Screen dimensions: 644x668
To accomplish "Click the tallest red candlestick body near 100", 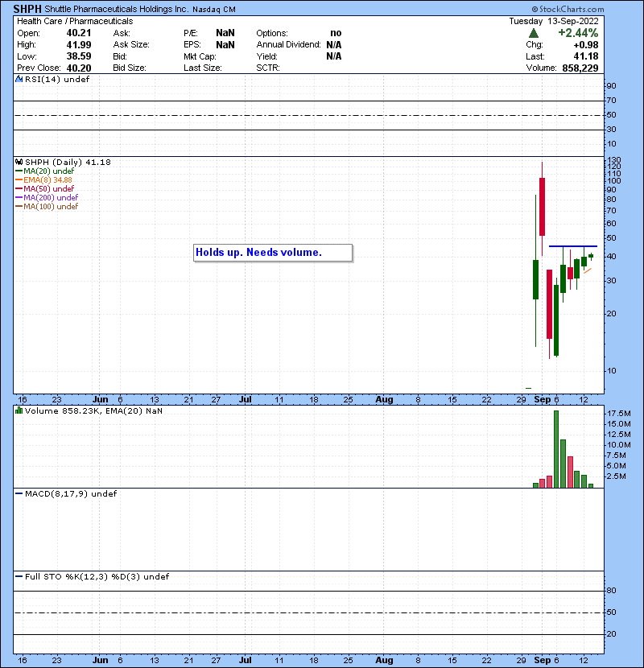I will (542, 207).
